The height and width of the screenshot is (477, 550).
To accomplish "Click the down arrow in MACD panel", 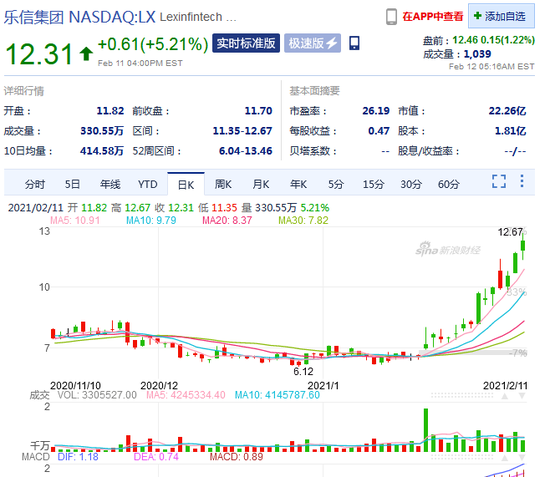I will pos(522,458).
